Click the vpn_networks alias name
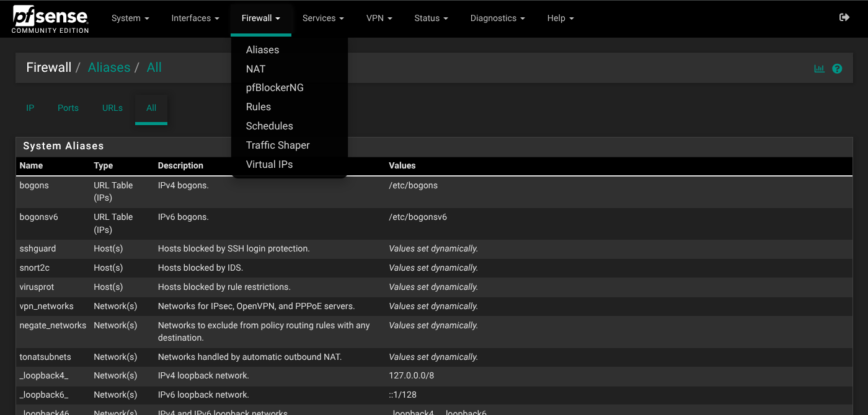Image resolution: width=868 pixels, height=415 pixels. click(x=46, y=306)
